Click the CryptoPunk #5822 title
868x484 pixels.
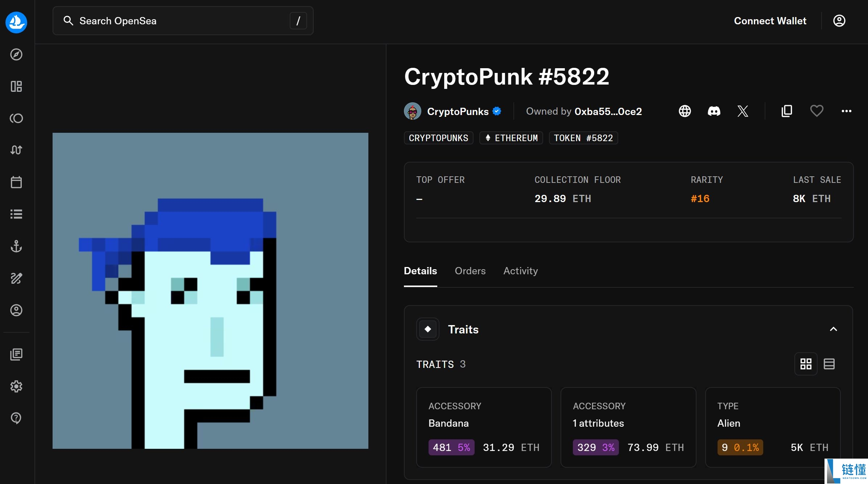pos(507,77)
